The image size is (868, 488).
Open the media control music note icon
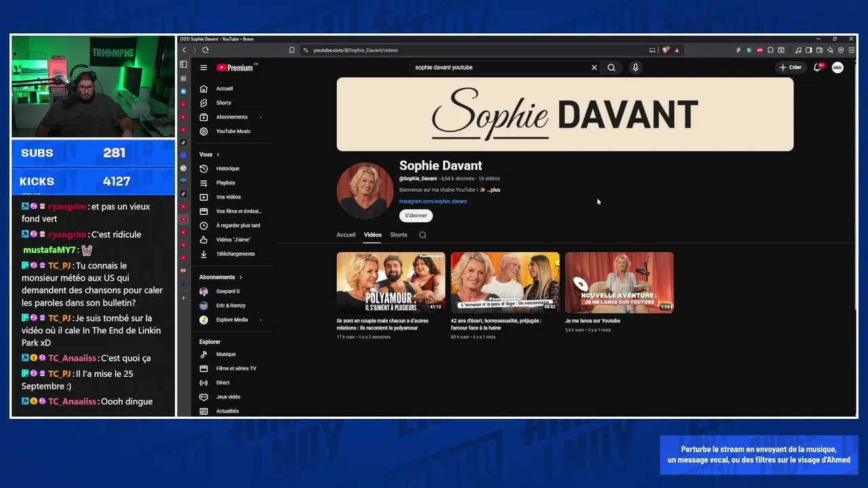pos(798,50)
